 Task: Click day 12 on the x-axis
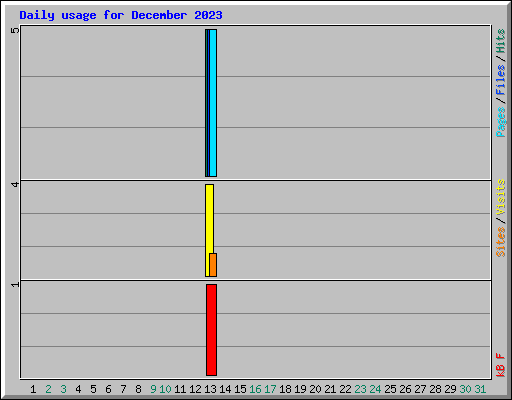pos(195,389)
